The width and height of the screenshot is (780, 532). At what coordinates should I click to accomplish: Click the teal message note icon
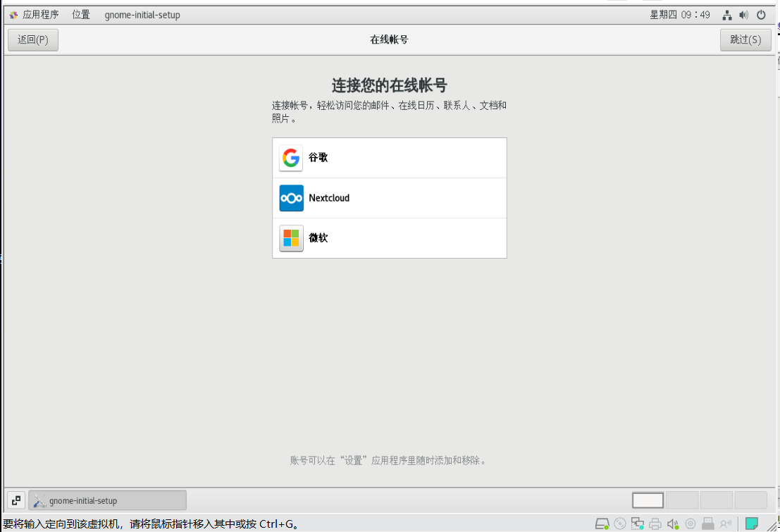752,524
